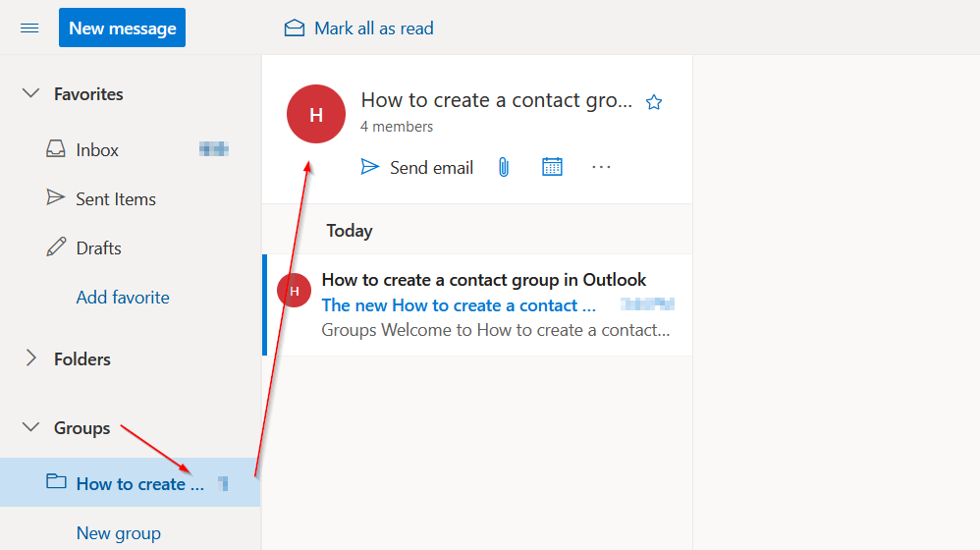Image resolution: width=980 pixels, height=550 pixels.
Task: Click the Groups Welcome preview text
Action: click(496, 330)
